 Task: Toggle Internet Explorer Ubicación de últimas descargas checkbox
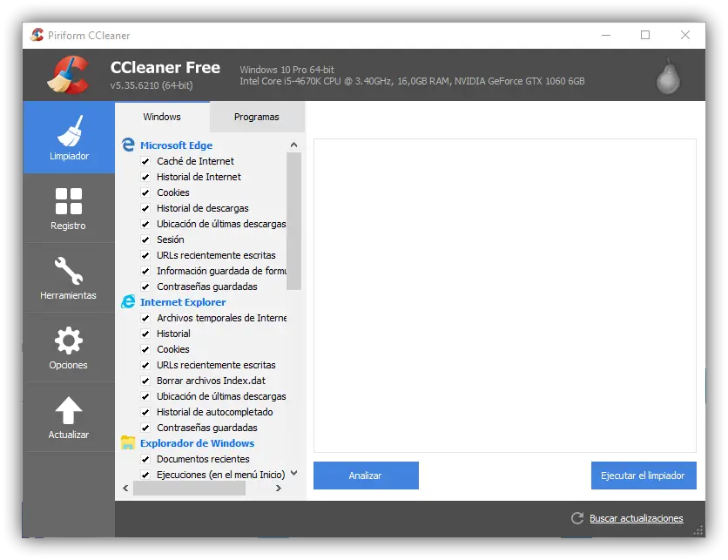click(145, 396)
